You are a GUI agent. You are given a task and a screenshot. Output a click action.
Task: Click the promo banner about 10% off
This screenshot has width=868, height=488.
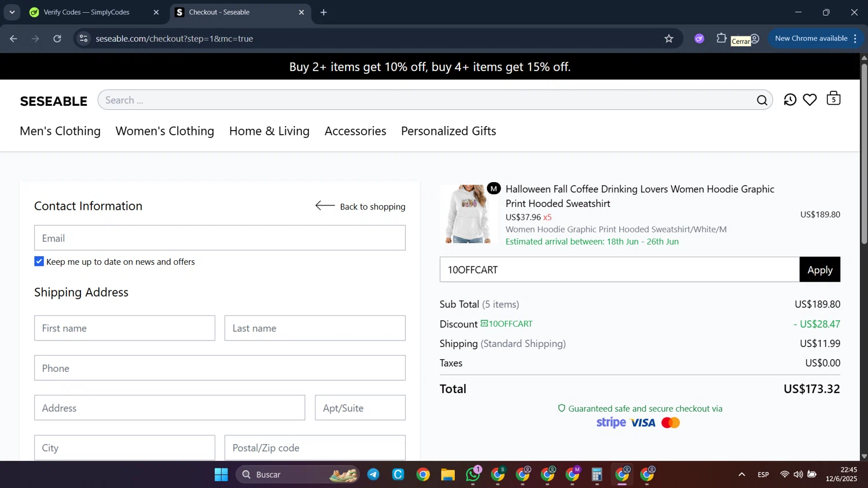point(430,67)
